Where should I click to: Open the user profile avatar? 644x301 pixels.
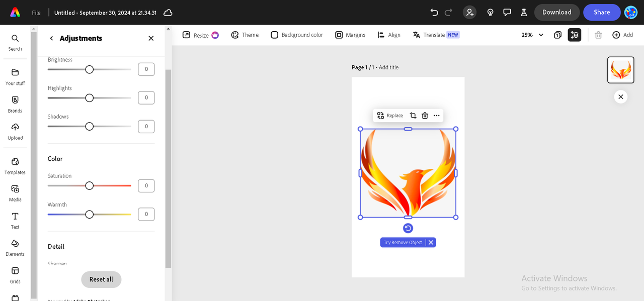click(x=631, y=12)
